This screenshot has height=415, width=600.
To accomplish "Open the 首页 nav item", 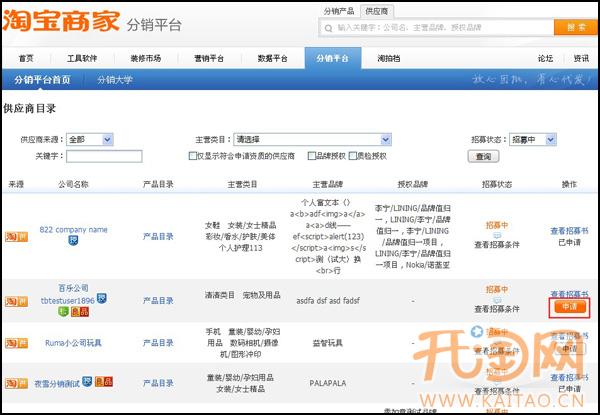I will 26,59.
